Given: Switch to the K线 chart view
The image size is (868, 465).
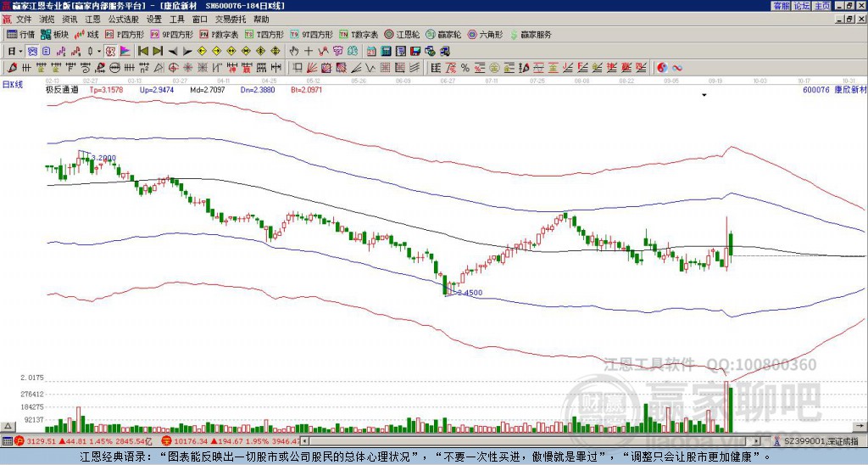Looking at the screenshot, I should 86,34.
